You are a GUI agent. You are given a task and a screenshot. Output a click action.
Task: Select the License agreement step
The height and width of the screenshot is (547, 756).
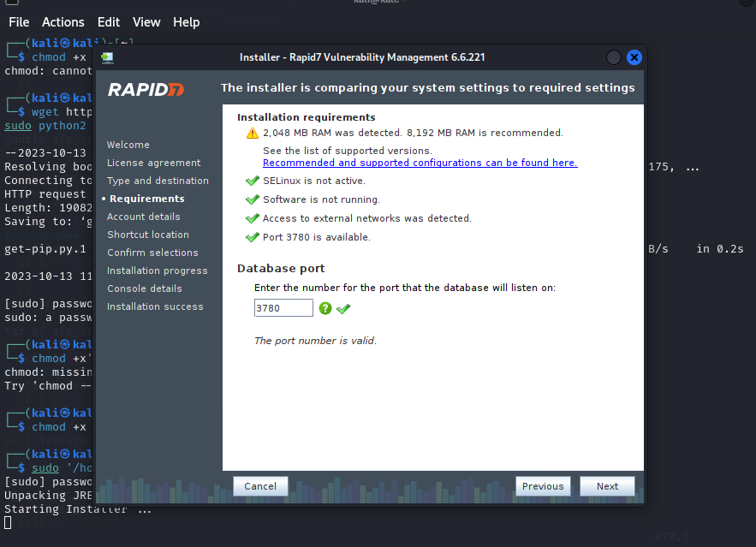point(154,163)
